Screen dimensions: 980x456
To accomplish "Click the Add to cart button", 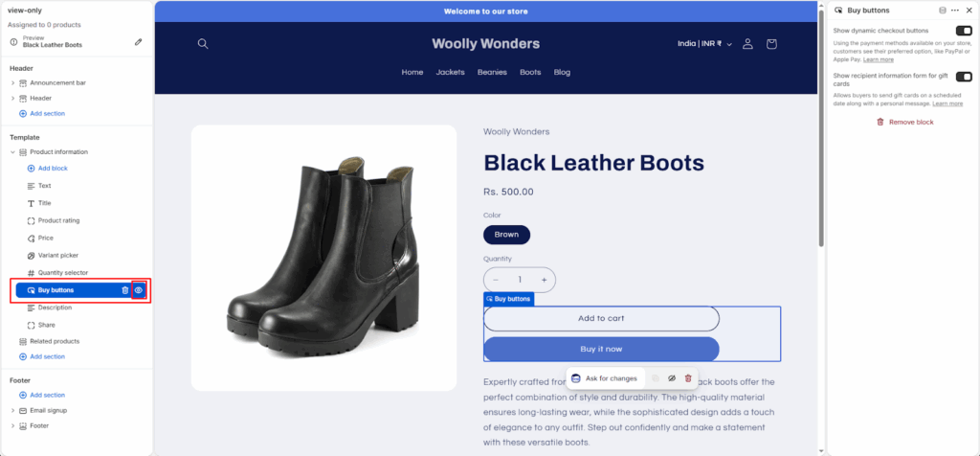I will click(x=601, y=318).
